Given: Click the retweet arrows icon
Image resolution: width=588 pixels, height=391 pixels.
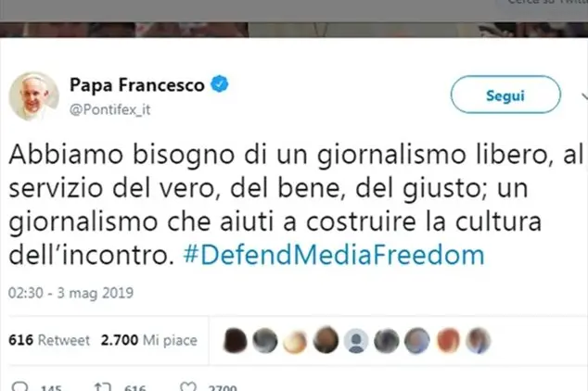Looking at the screenshot, I should pos(102,386).
